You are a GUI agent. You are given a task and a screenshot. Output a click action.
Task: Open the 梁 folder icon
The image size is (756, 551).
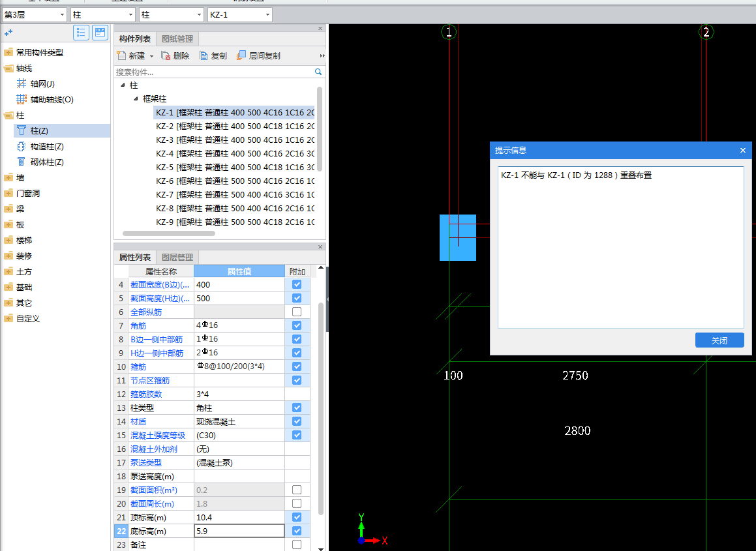pyautogui.click(x=8, y=209)
